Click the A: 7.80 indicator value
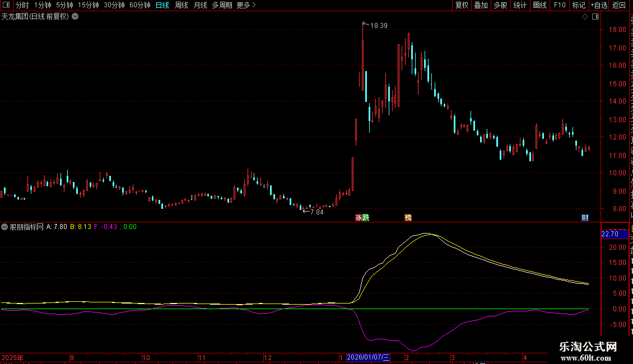The image size is (633, 364). click(x=57, y=227)
